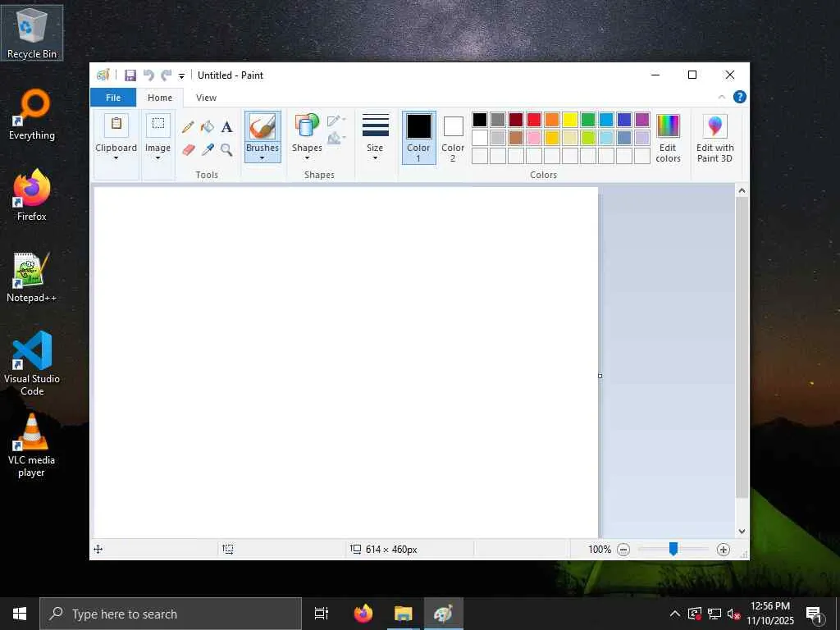Screen dimensions: 840x630
Task: Pick the purple color swatch
Action: (641, 120)
